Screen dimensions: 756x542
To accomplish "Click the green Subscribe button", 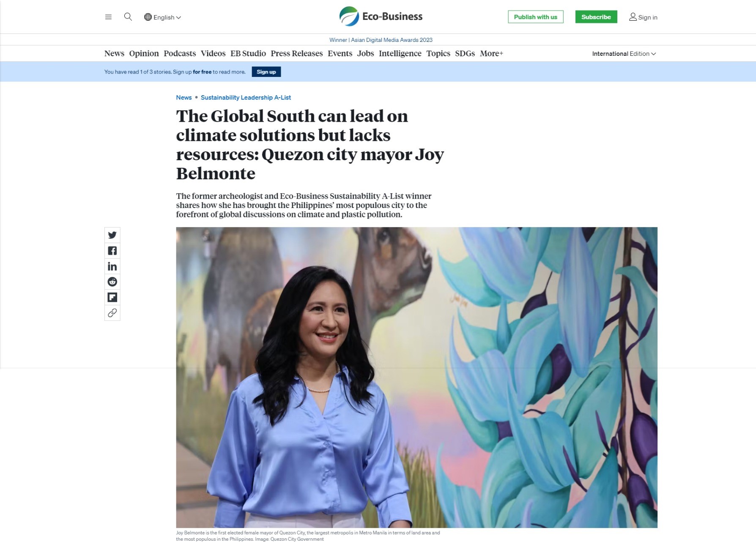I will tap(596, 17).
